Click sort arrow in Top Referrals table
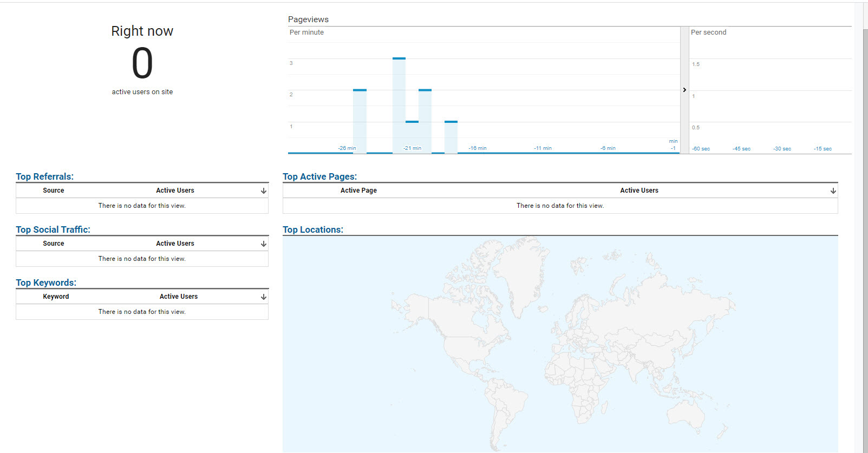 [263, 191]
